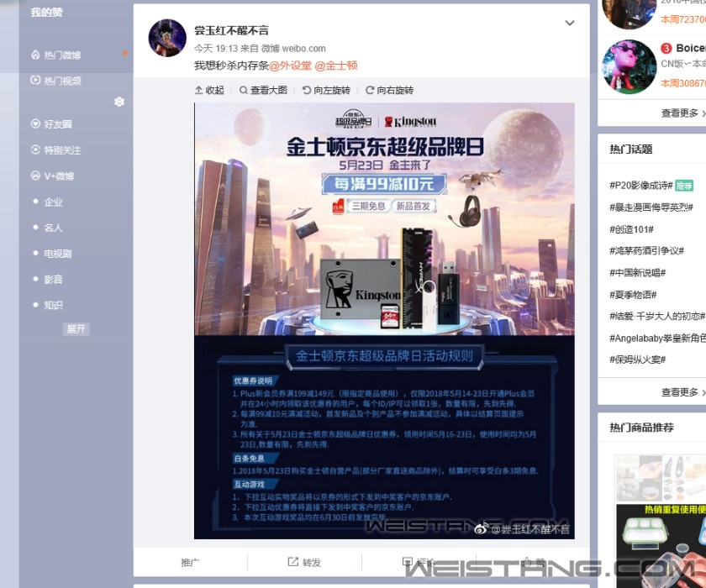The width and height of the screenshot is (706, 588).
Task: Open topic #Angelababy拳皇新角色
Action: click(x=657, y=338)
